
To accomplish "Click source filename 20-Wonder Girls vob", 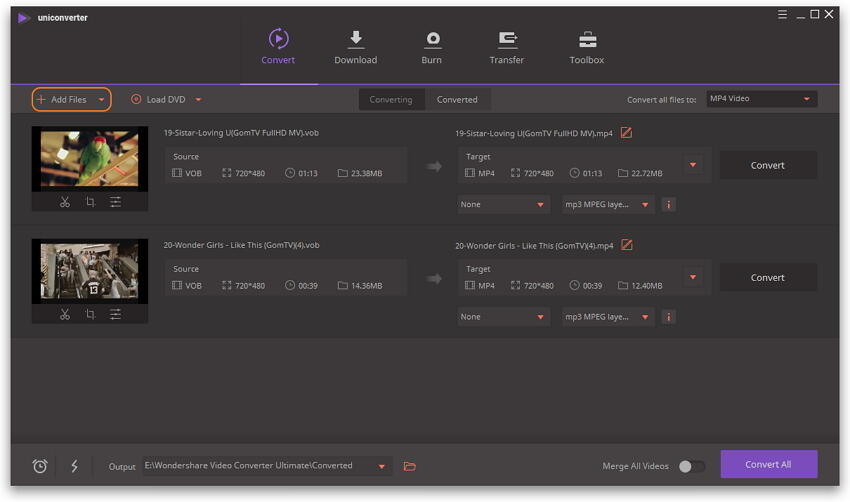I will point(241,245).
